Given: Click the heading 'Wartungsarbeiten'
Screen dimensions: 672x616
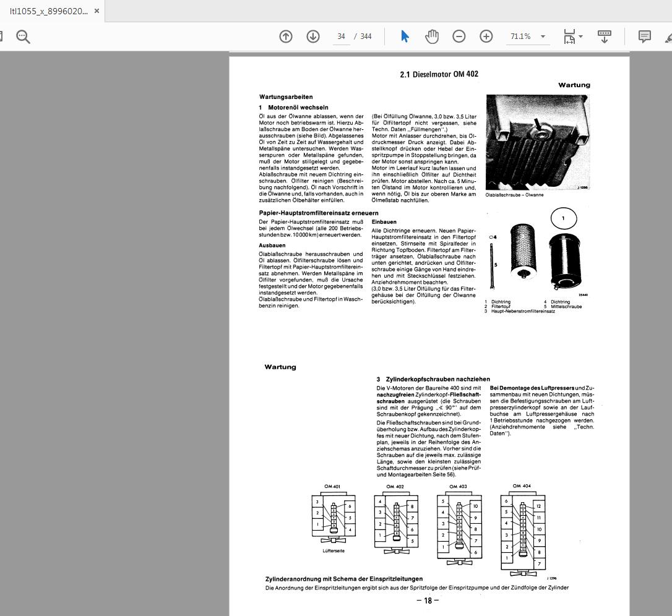Looking at the screenshot, I should [286, 97].
